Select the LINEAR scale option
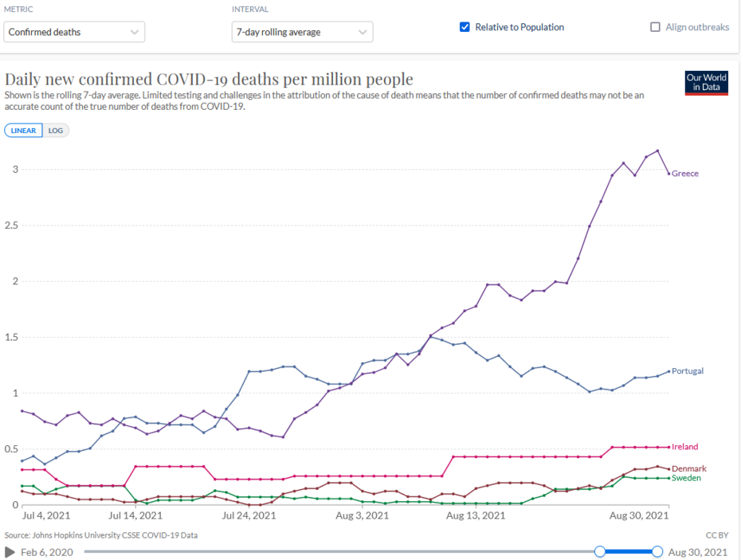The width and height of the screenshot is (741, 560). [24, 131]
